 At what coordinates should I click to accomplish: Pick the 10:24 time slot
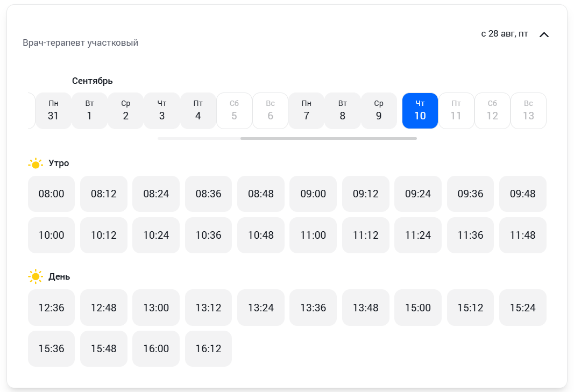tap(156, 235)
